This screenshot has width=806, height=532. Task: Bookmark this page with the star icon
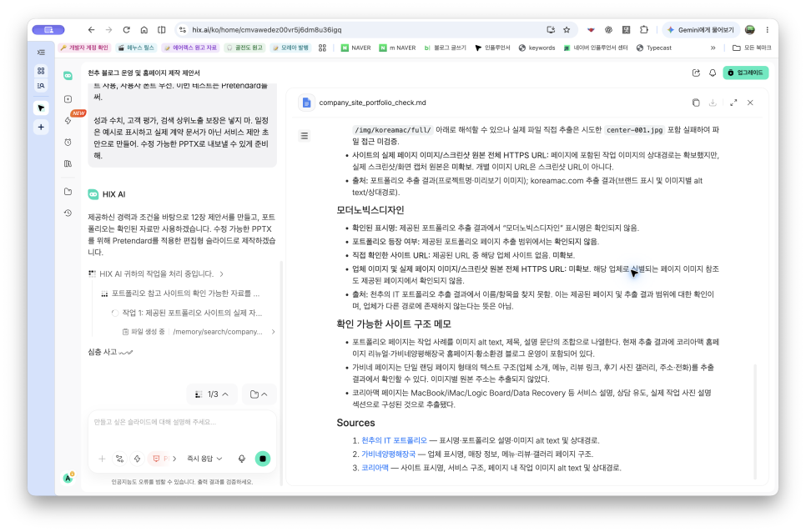[567, 30]
